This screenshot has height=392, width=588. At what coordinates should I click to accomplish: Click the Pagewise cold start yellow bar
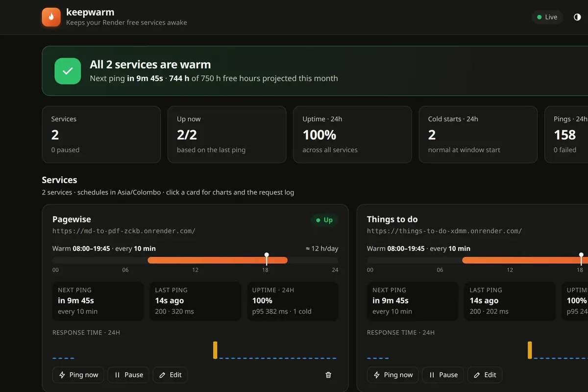(x=215, y=350)
